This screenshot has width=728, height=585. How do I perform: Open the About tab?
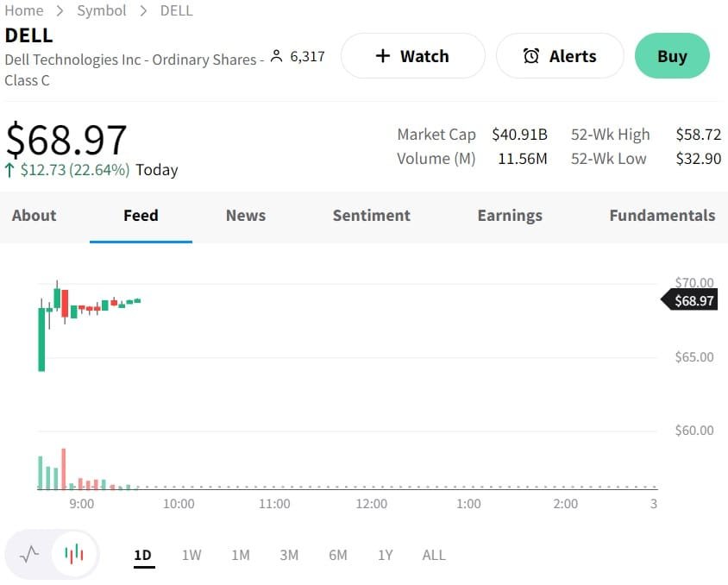coord(34,216)
